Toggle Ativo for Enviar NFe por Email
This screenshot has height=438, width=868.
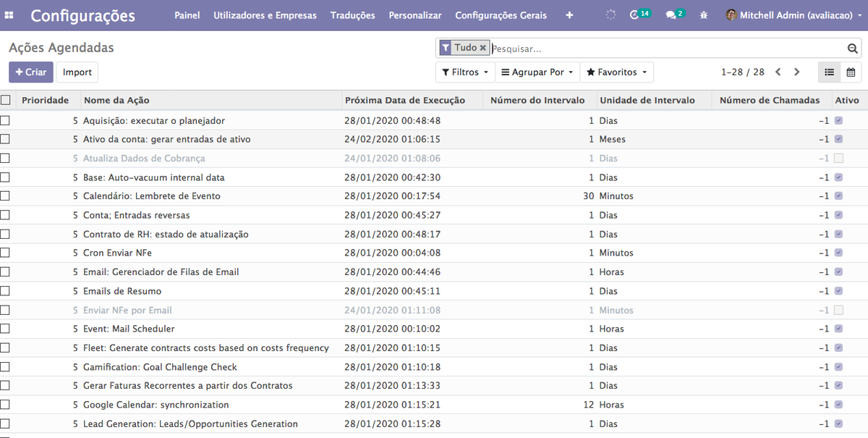click(838, 310)
